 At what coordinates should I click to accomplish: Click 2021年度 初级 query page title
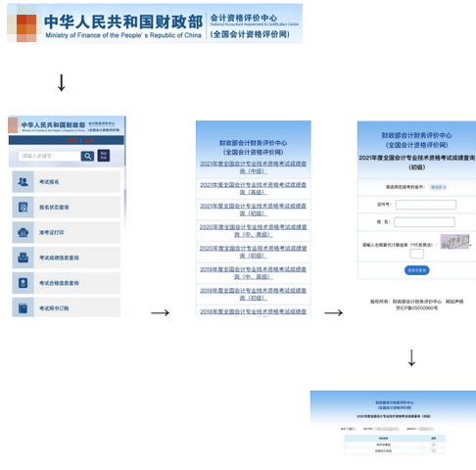click(416, 163)
